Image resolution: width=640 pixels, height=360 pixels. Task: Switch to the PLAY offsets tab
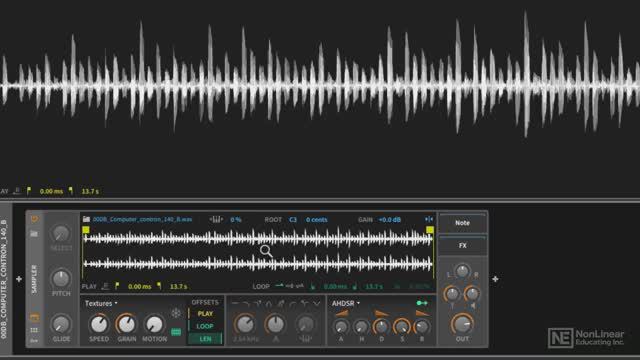[205, 314]
